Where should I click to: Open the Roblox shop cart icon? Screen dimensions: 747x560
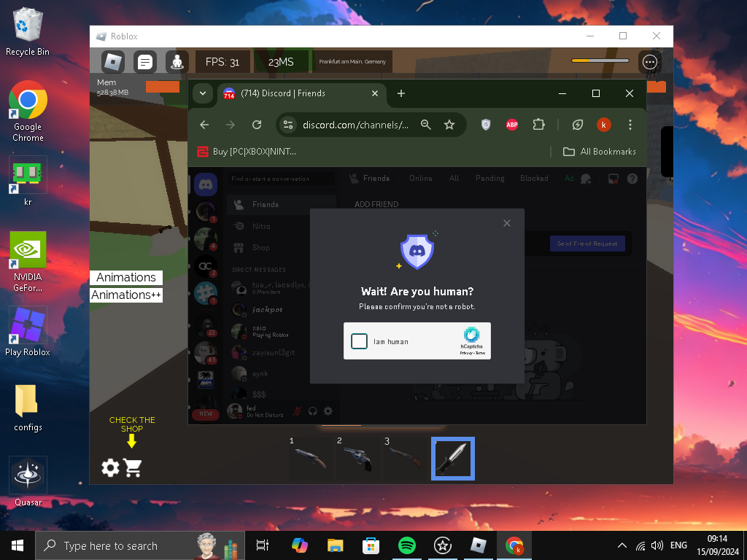click(133, 467)
